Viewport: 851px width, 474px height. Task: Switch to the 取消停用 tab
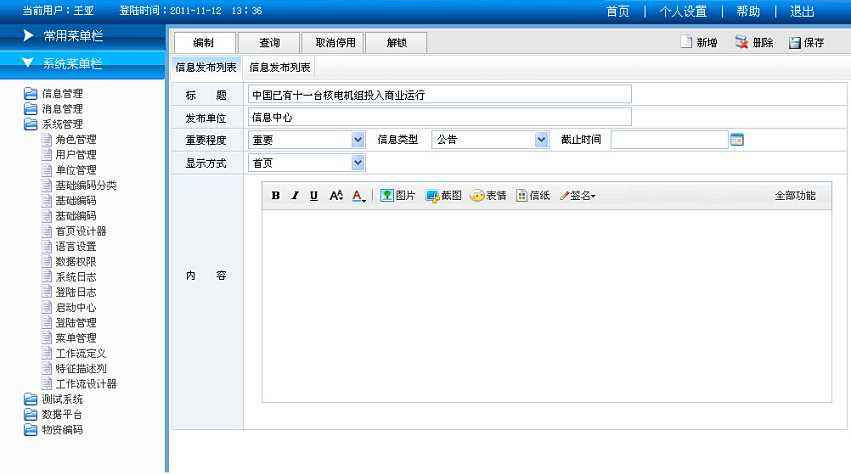point(333,42)
